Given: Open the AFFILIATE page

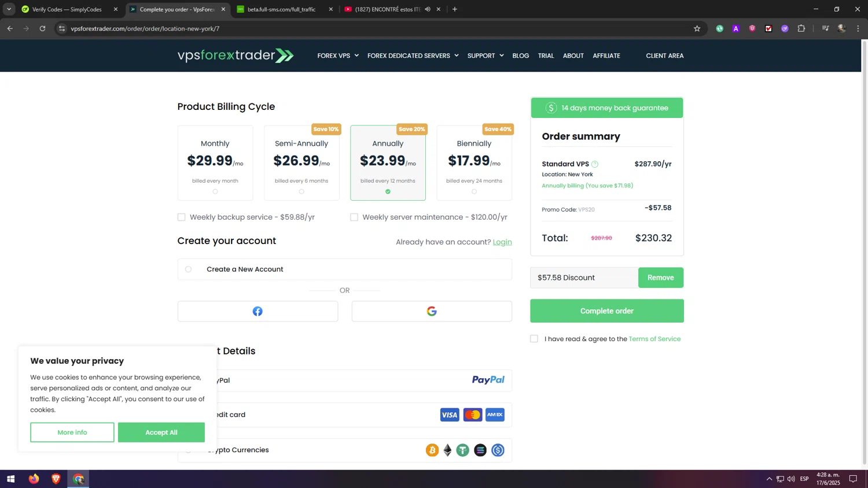Looking at the screenshot, I should (x=606, y=56).
